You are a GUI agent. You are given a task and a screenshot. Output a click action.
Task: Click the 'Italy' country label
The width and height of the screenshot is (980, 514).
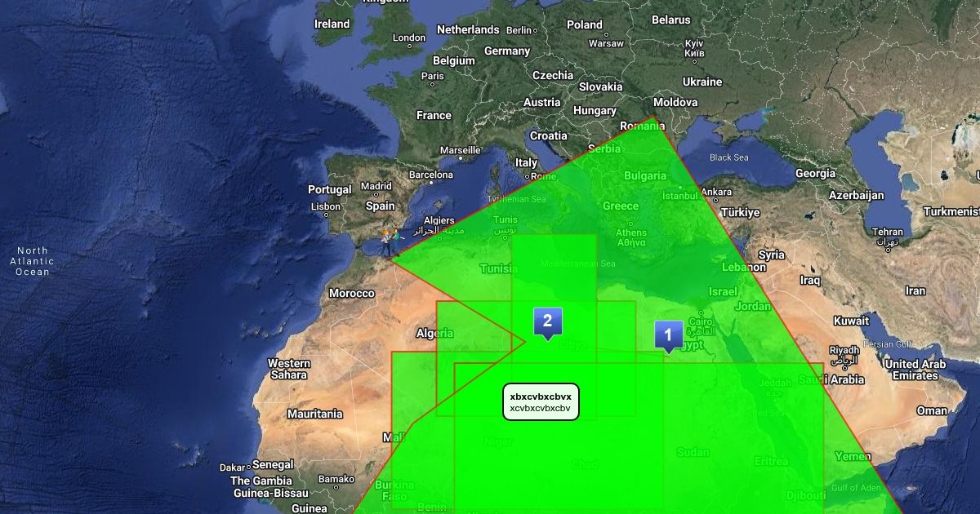(x=527, y=163)
